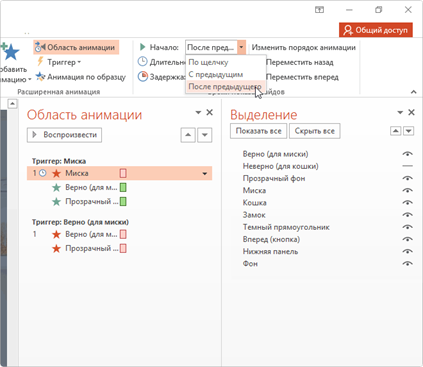
Task: Click the Показать все button
Action: coord(258,131)
